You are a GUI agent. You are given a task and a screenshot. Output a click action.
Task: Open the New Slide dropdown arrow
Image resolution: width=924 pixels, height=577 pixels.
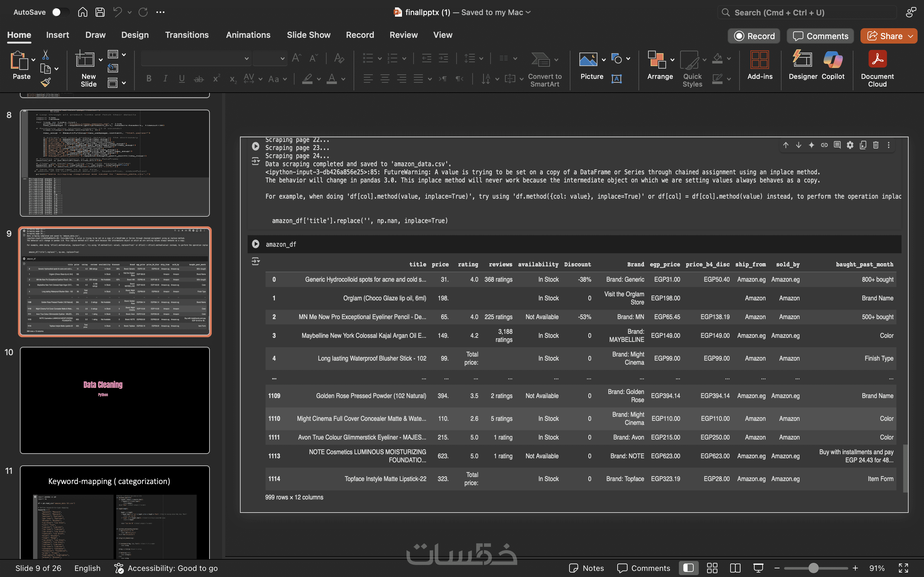[101, 60]
